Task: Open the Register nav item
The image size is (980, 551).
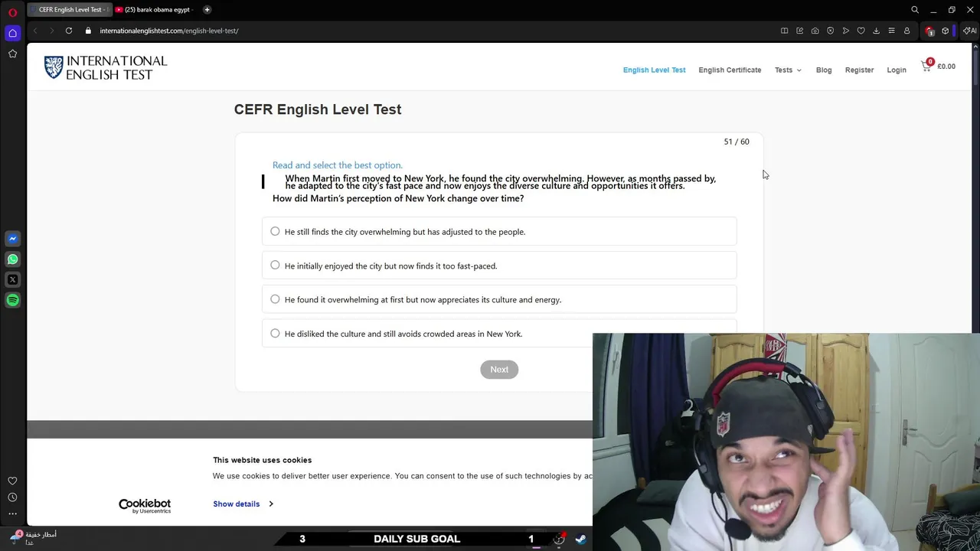Action: (x=859, y=70)
